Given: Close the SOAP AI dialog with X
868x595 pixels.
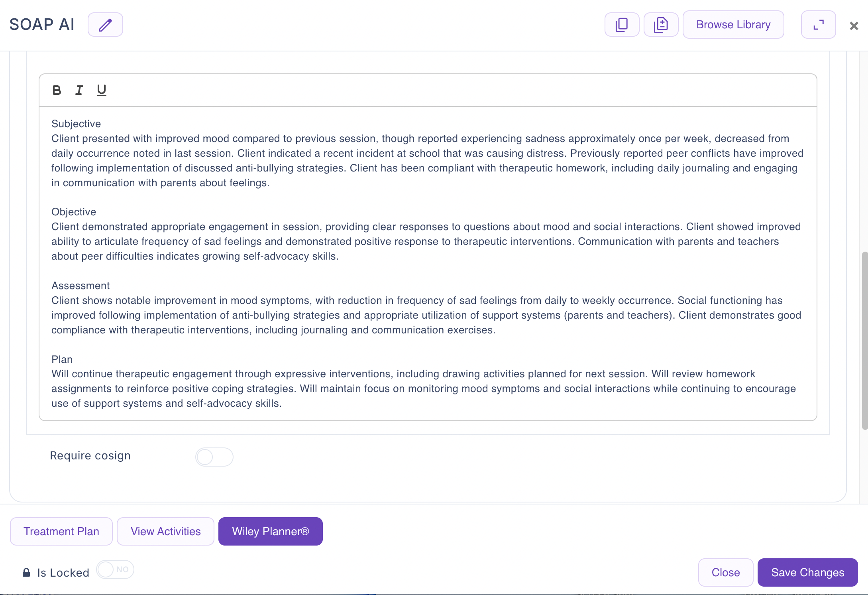Looking at the screenshot, I should pyautogui.click(x=854, y=26).
